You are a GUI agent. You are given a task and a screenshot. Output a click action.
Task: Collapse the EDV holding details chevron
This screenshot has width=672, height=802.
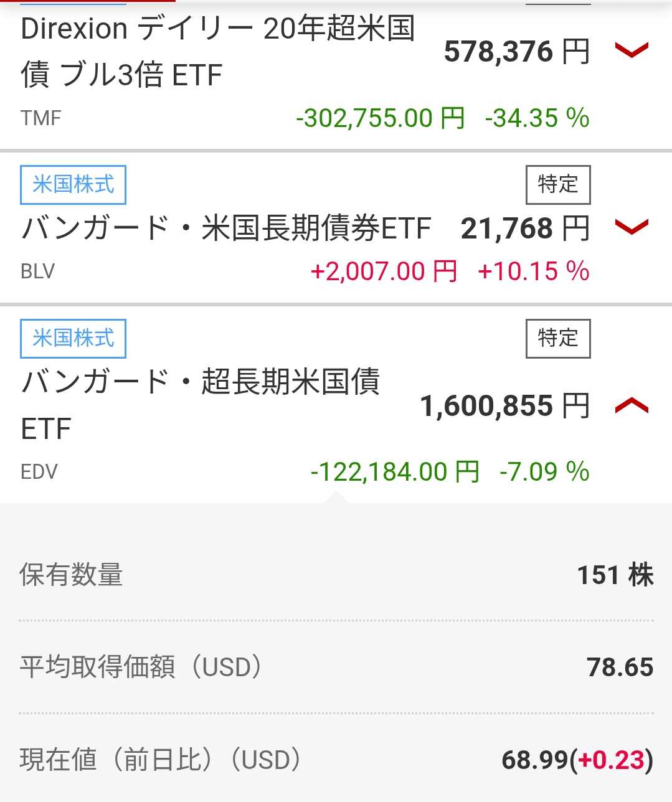(x=632, y=406)
